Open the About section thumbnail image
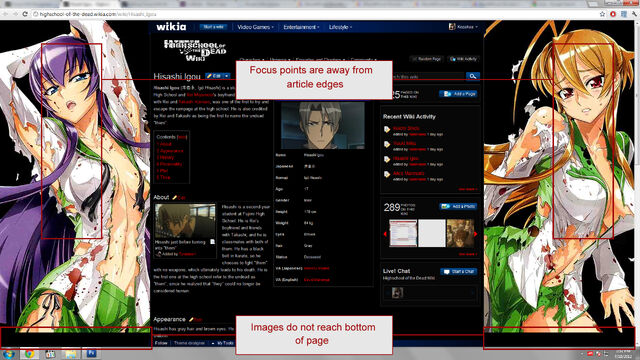Image resolution: width=640 pixels, height=360 pixels. (185, 221)
